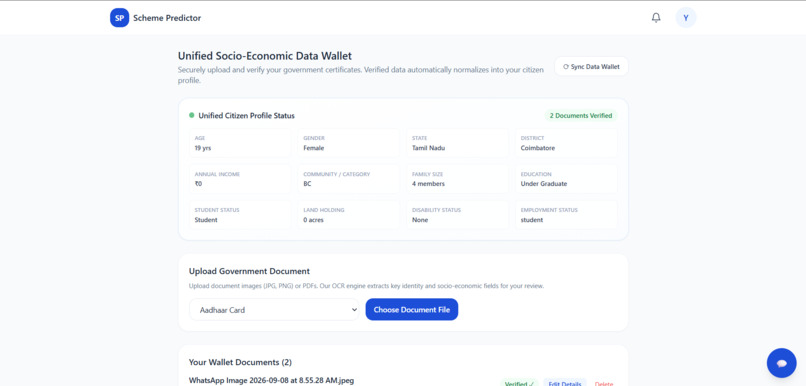Image resolution: width=806 pixels, height=386 pixels.
Task: Select the Education card showing Under Graduate
Action: click(x=566, y=179)
